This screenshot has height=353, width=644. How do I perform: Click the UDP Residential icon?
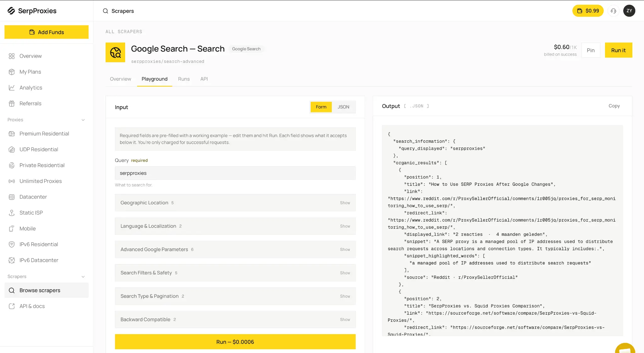(x=12, y=150)
